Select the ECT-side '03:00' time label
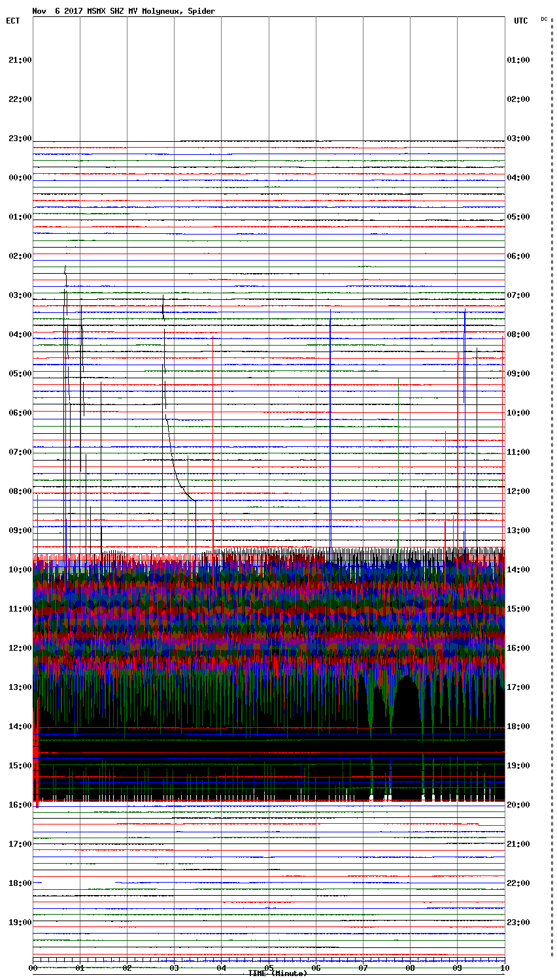Image resolution: width=557 pixels, height=980 pixels. coord(20,295)
